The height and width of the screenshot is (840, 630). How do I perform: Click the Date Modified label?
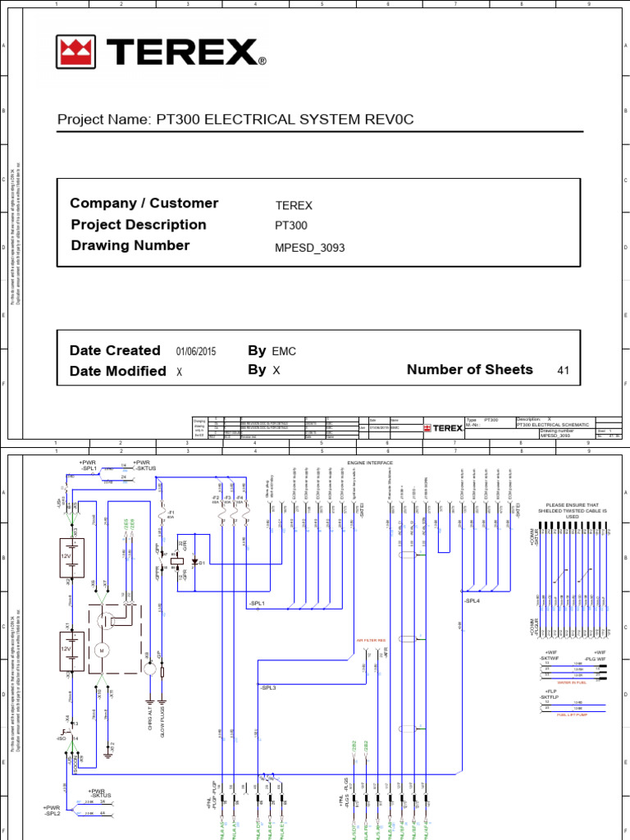click(118, 372)
